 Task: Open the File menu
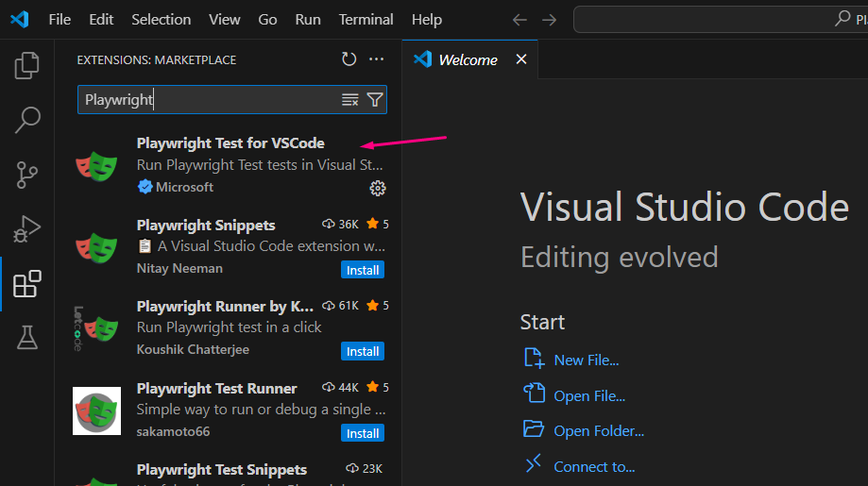tap(60, 20)
